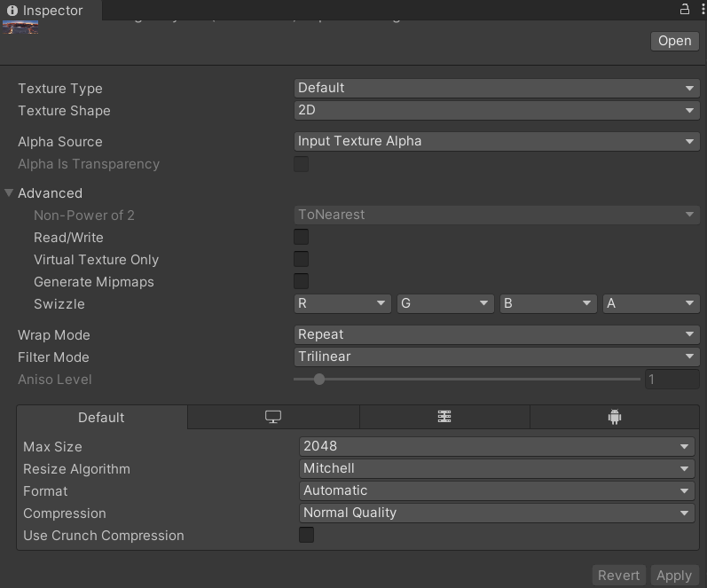Click the texture asset thumbnail
Image resolution: width=707 pixels, height=588 pixels.
click(20, 27)
